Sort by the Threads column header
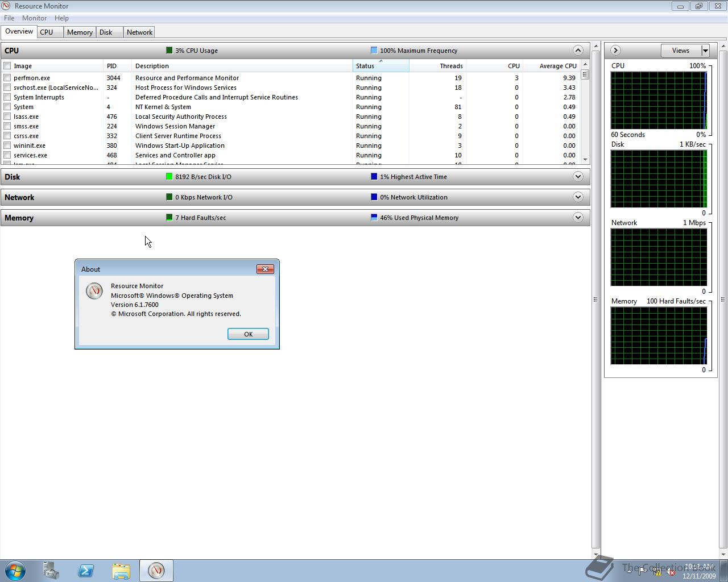The height and width of the screenshot is (582, 728). pos(437,66)
